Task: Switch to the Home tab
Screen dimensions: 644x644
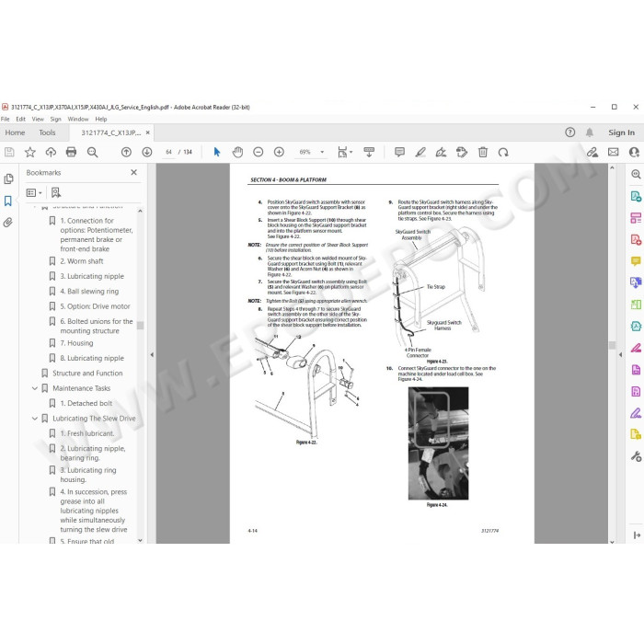Action: click(16, 132)
